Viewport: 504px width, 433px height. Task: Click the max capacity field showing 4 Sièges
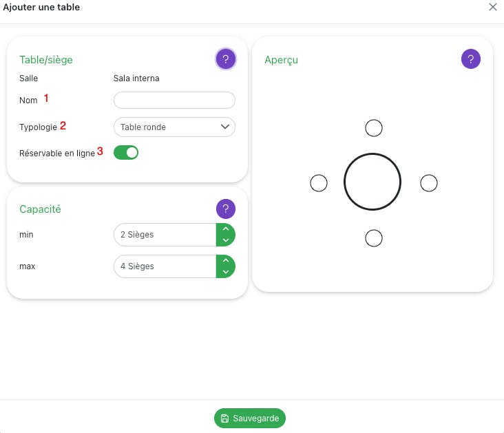165,266
